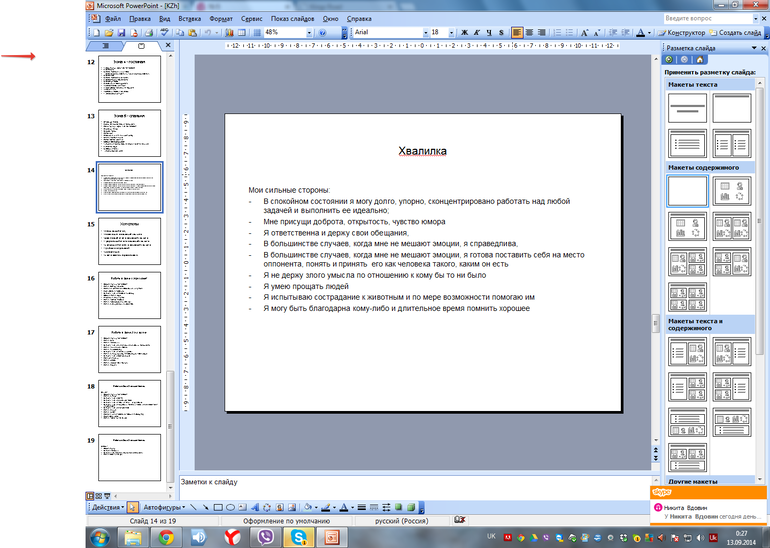Open Skype from the taskbar
This screenshot has width=770, height=548.
[299, 538]
